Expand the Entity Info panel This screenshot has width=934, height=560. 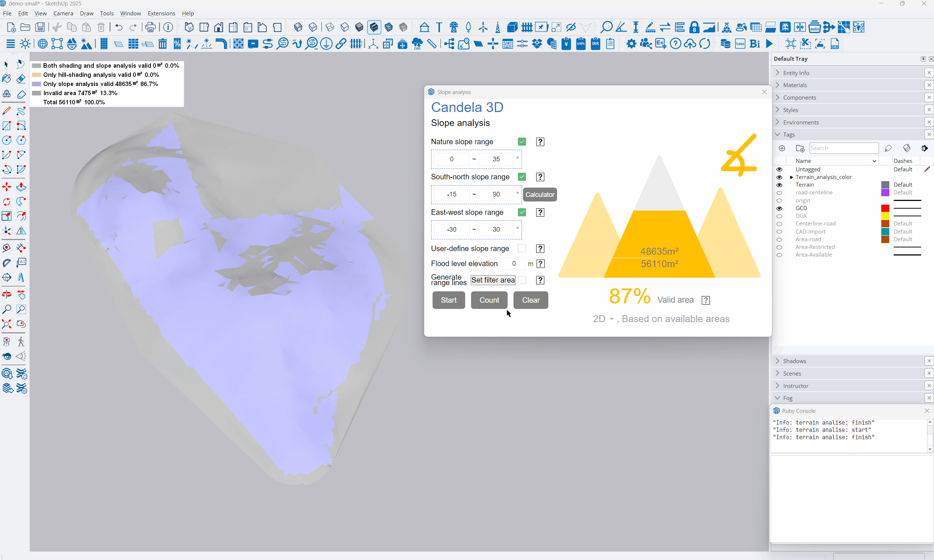[x=777, y=72]
